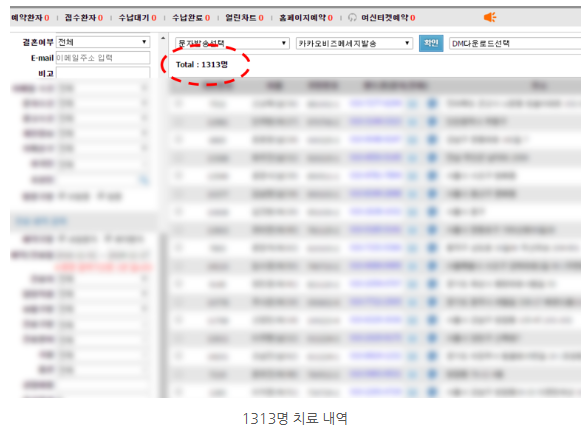Expand the 결혼여부 dropdown set to 전체
Viewport: 588px width, 440px height.
click(103, 42)
